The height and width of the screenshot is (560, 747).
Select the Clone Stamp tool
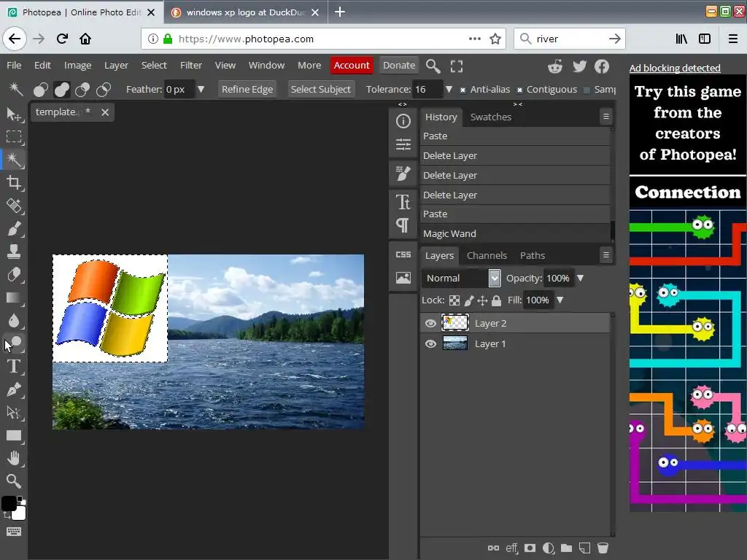click(13, 252)
